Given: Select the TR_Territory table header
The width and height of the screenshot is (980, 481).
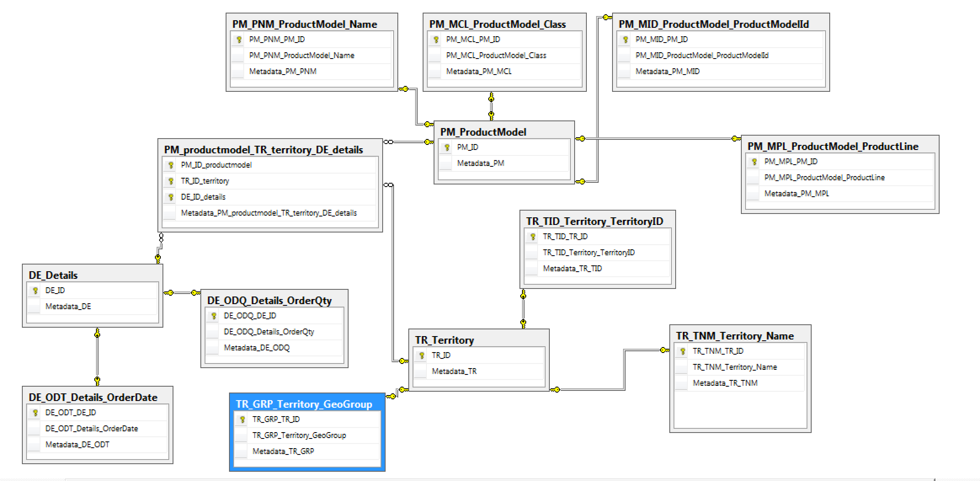Looking at the screenshot, I should [444, 340].
